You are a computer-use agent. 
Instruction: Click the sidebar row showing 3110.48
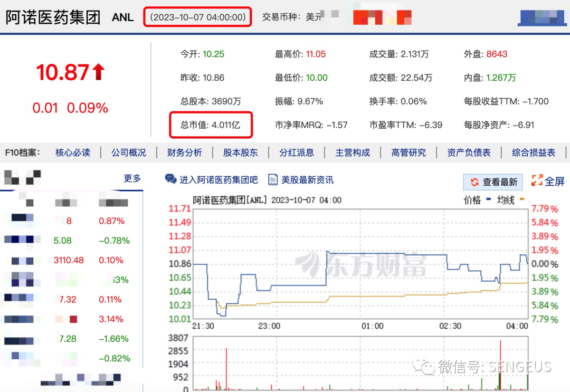tap(71, 261)
